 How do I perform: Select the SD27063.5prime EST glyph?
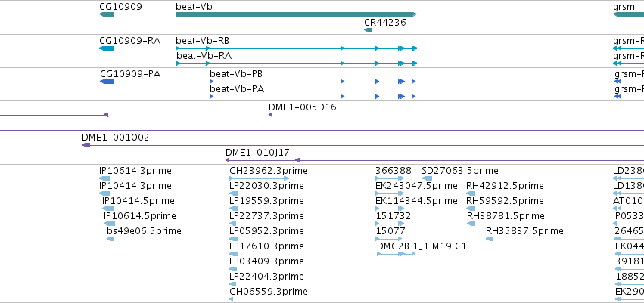click(x=427, y=178)
